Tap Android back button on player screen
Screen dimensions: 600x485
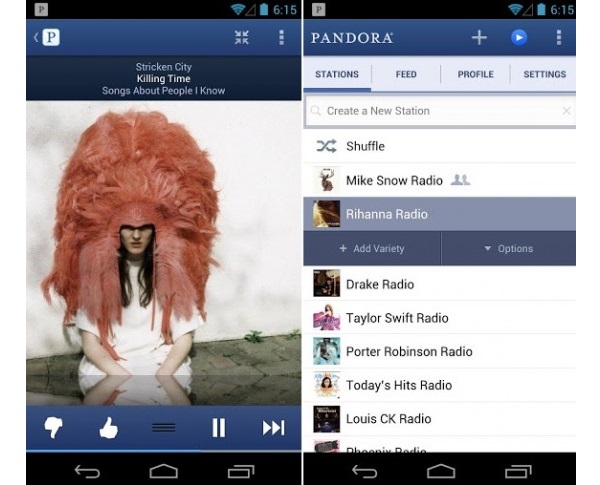point(87,472)
